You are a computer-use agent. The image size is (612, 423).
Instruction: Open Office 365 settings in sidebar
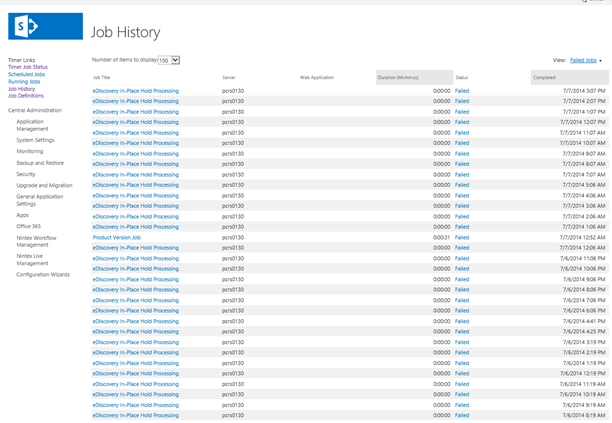29,226
